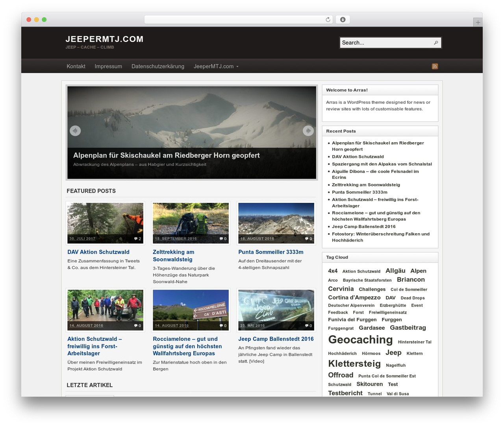The width and height of the screenshot is (504, 427).
Task: Click the group photo thumbnail from 14. August
Action: tap(105, 310)
